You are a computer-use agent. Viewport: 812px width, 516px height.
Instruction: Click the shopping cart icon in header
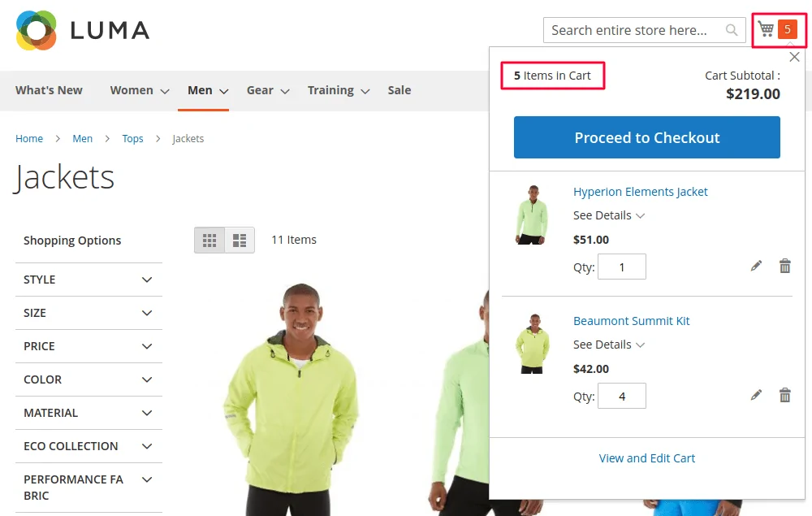(766, 30)
